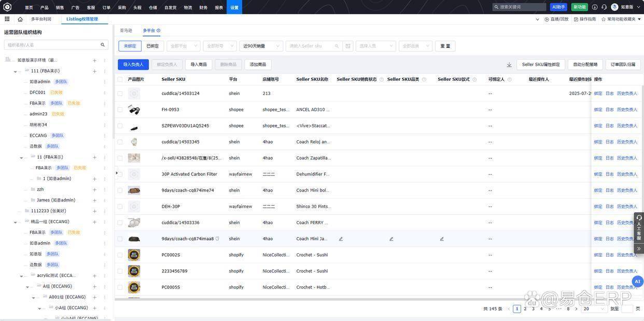The width and height of the screenshot is (644, 321).
Task: Open more options for DFC001 member
Action: (104, 93)
